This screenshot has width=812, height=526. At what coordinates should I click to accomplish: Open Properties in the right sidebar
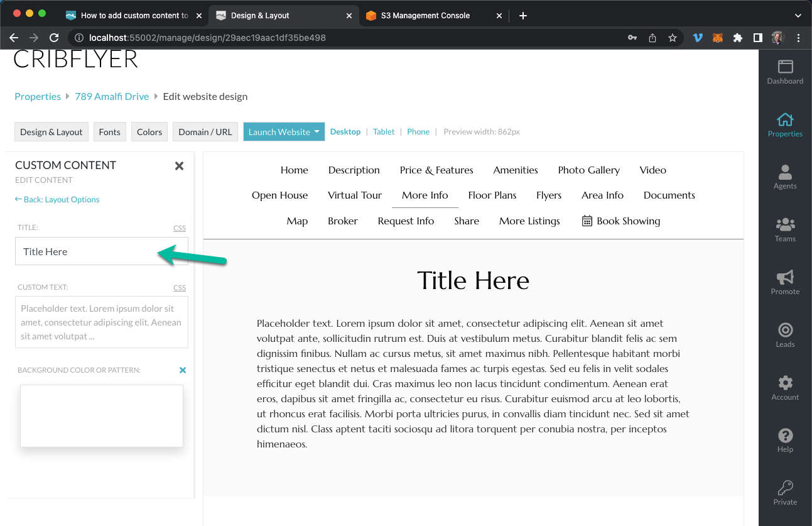(x=785, y=124)
